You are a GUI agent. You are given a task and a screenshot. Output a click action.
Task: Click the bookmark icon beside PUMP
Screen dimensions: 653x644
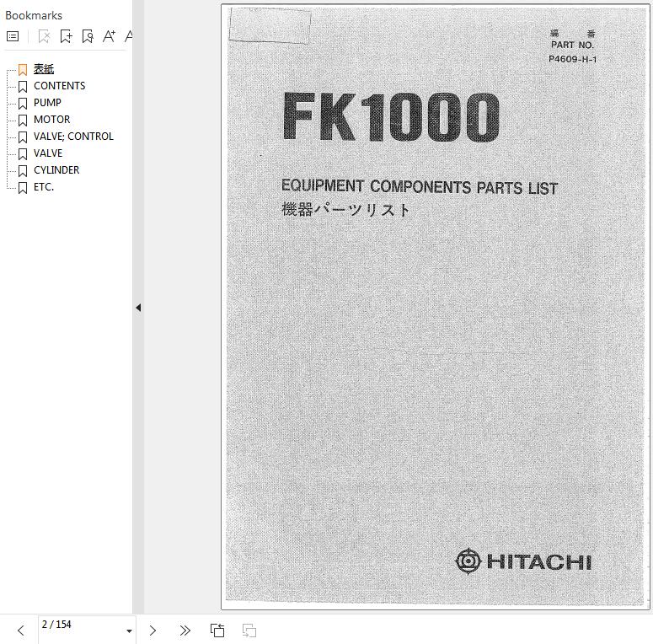[23, 104]
